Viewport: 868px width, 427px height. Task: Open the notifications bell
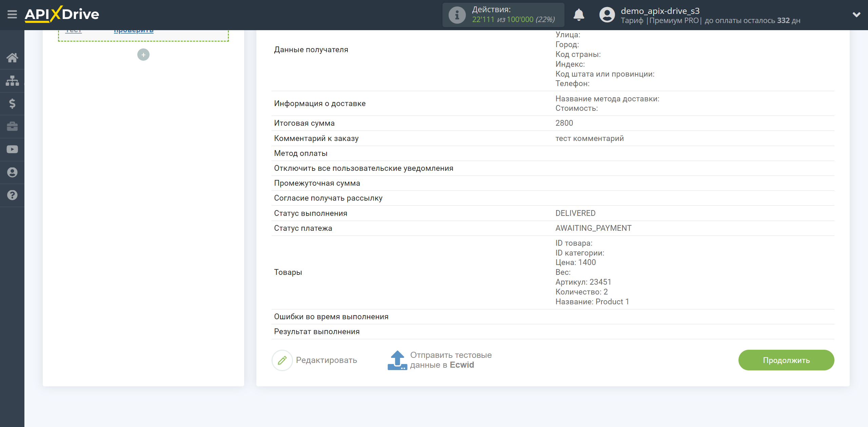[x=579, y=15]
